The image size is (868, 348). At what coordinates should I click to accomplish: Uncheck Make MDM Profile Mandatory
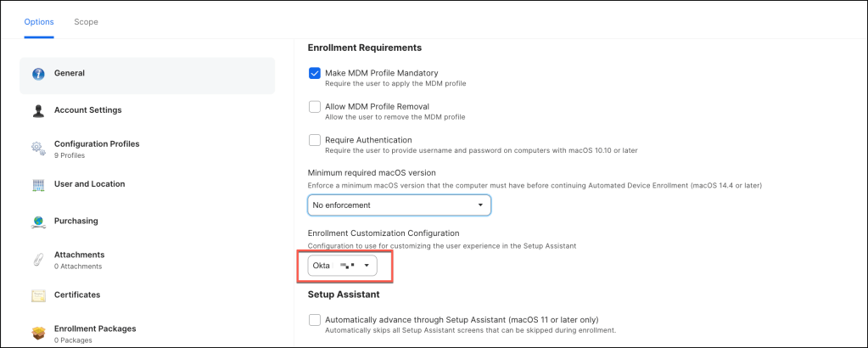tap(315, 73)
